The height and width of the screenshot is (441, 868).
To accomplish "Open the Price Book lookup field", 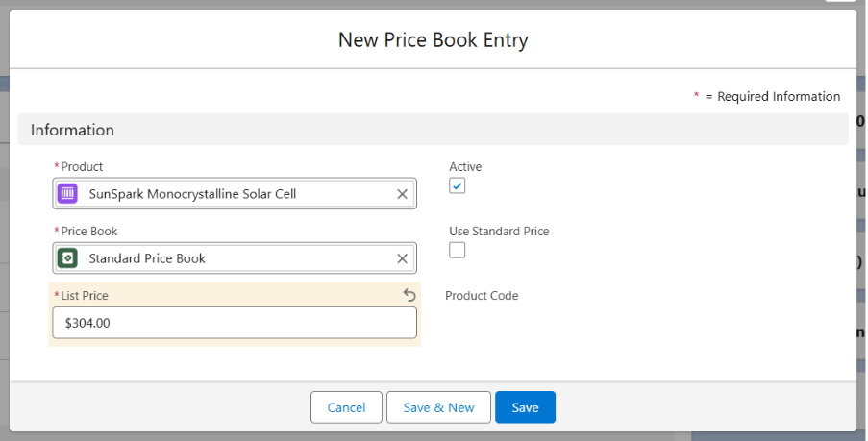I will pos(240,258).
